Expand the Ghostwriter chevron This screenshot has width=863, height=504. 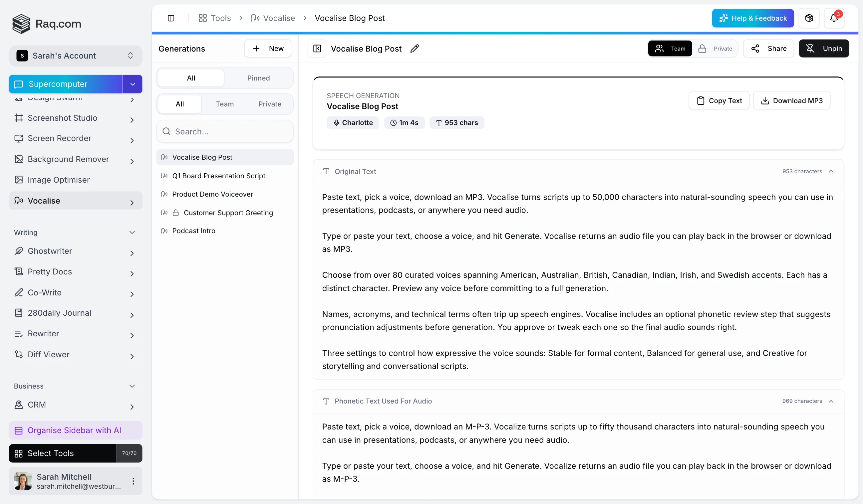(x=132, y=253)
